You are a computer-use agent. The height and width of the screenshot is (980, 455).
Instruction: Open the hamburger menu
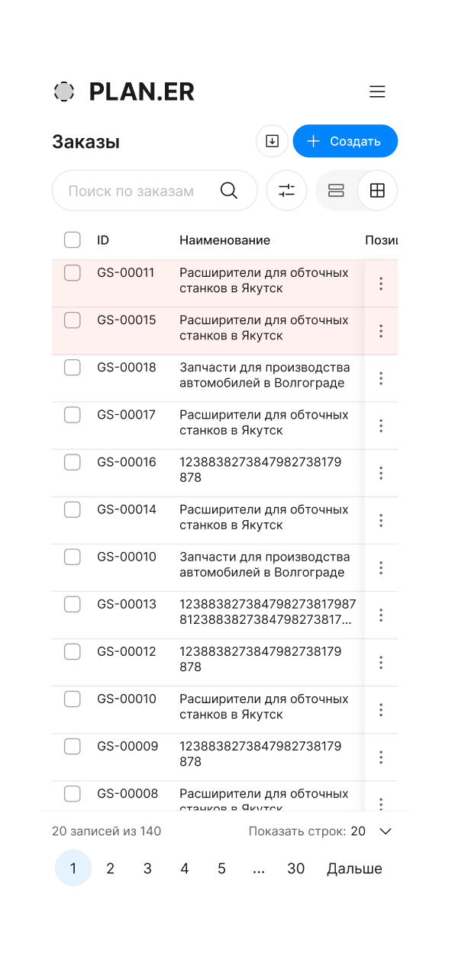(x=377, y=92)
